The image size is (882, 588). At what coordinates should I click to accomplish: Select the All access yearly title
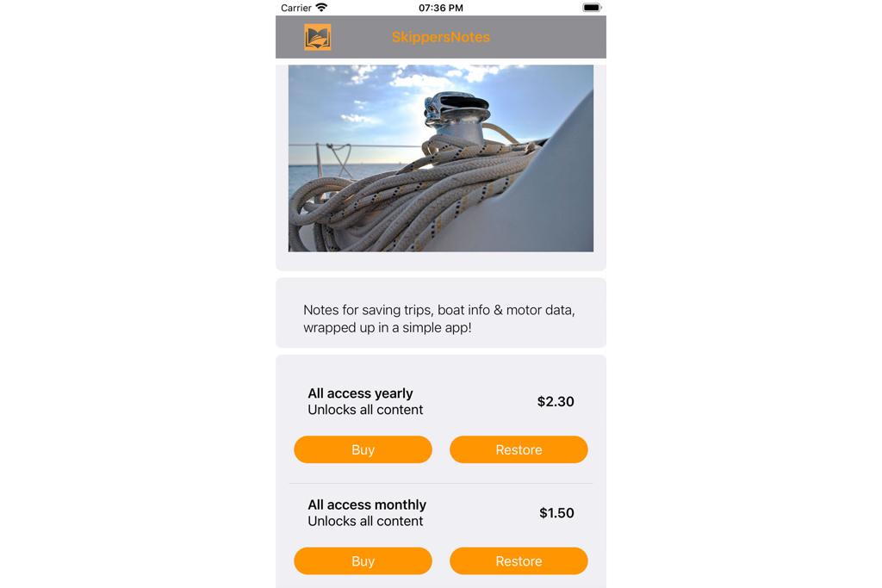coord(361,393)
